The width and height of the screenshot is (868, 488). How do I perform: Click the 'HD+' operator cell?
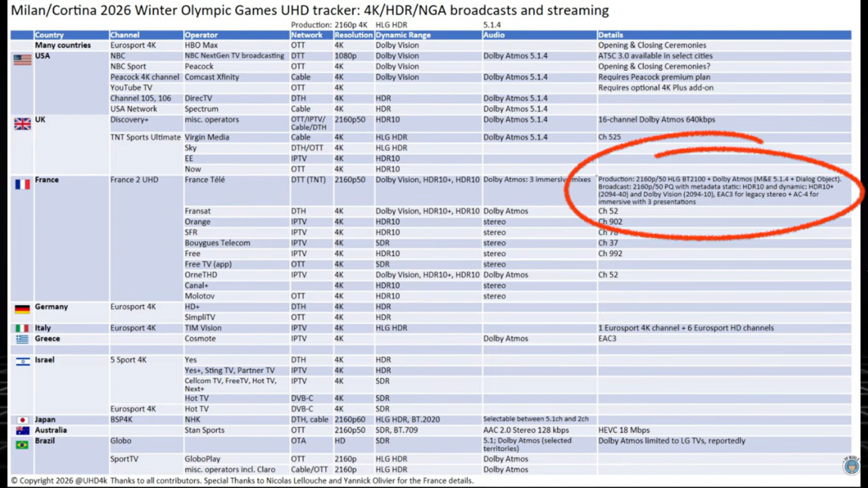tap(192, 307)
